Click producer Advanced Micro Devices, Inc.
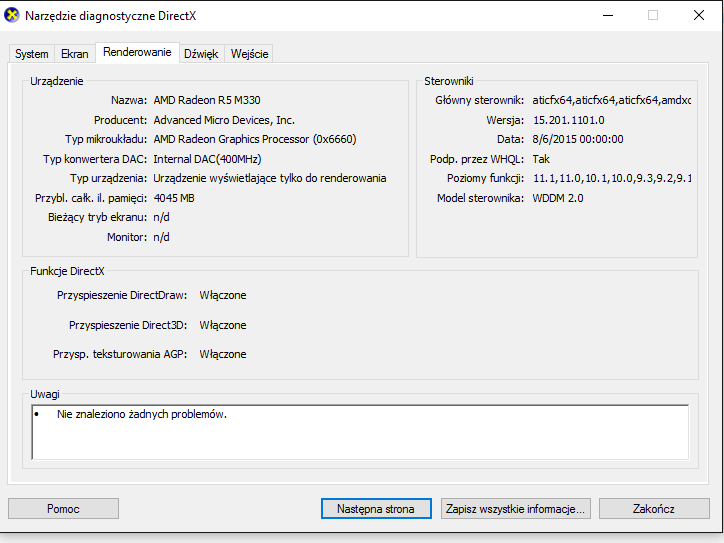724x543 pixels. click(224, 120)
